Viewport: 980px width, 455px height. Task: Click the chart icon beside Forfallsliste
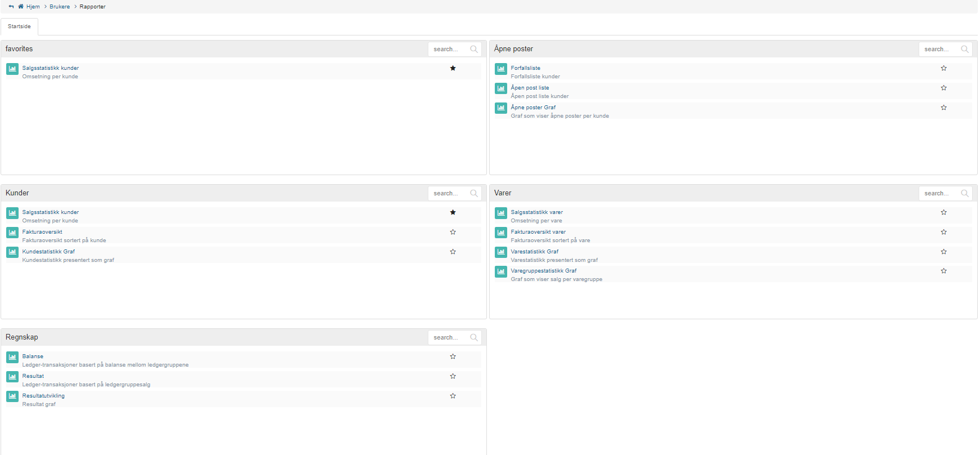point(500,69)
